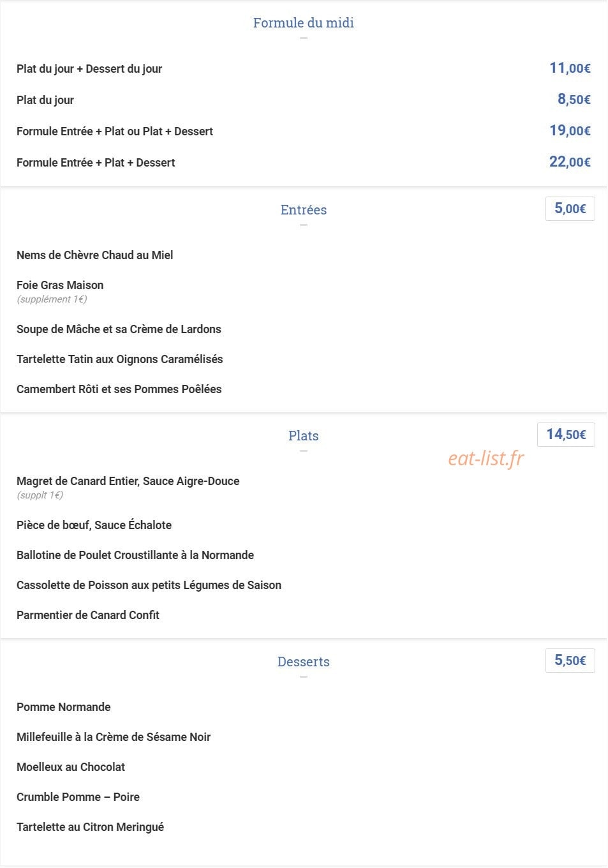Screen dimensions: 608x868
Task: Choose Tartelette Tatin aux Oignons Caramélisés
Action: pos(120,359)
